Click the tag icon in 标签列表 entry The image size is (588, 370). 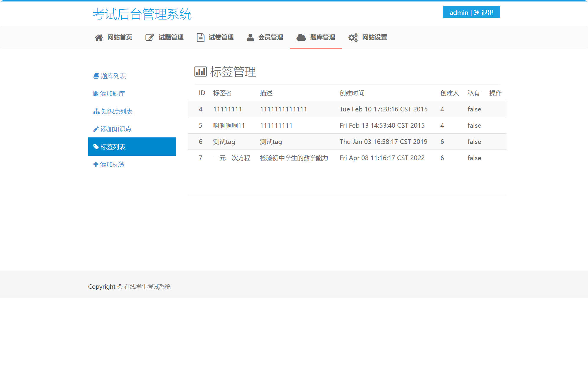(96, 146)
